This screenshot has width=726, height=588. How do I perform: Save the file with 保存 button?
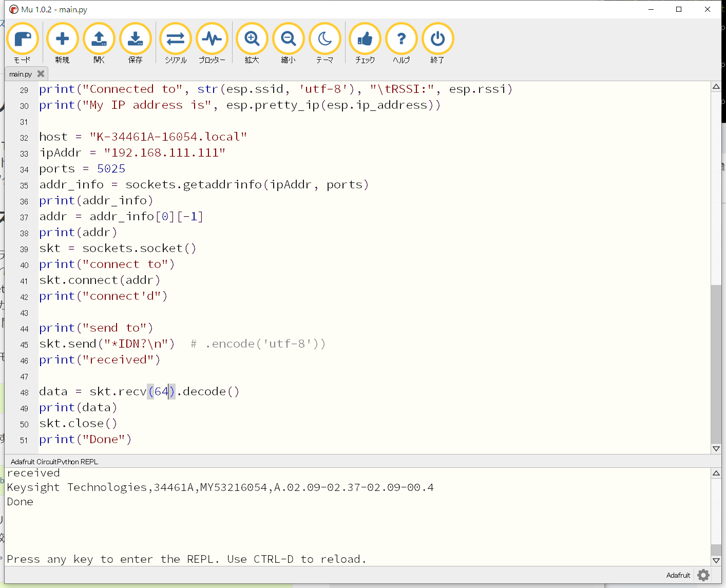(x=136, y=43)
